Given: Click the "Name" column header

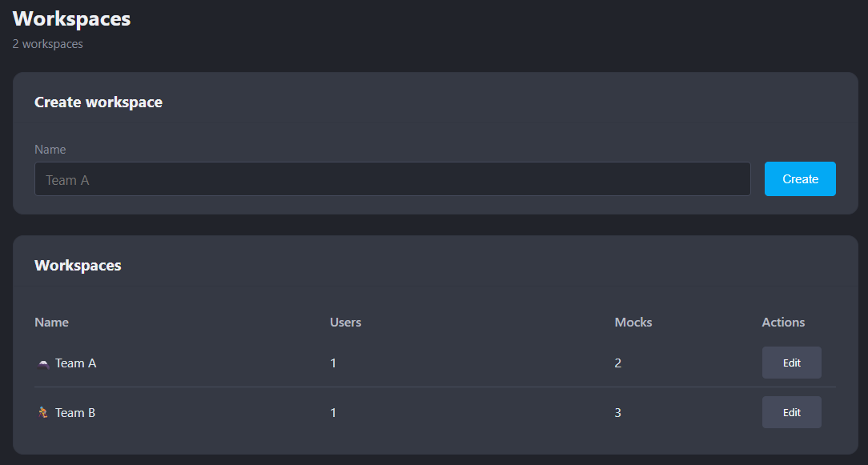Looking at the screenshot, I should pos(51,323).
